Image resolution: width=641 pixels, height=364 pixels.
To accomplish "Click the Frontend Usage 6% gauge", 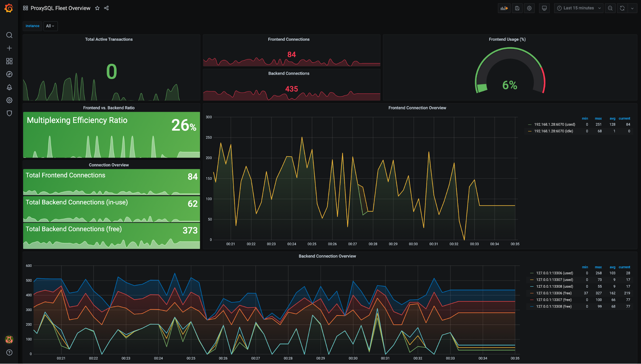I will pos(510,71).
